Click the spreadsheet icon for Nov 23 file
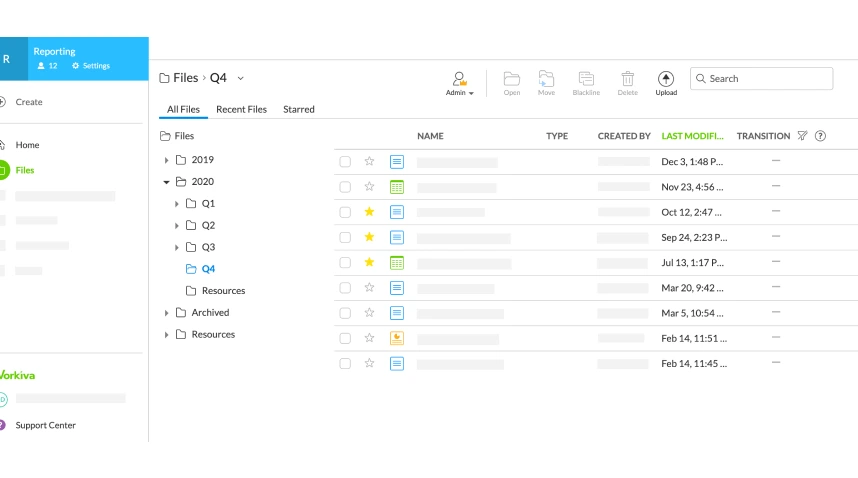Image resolution: width=858 pixels, height=478 pixels. pos(397,187)
